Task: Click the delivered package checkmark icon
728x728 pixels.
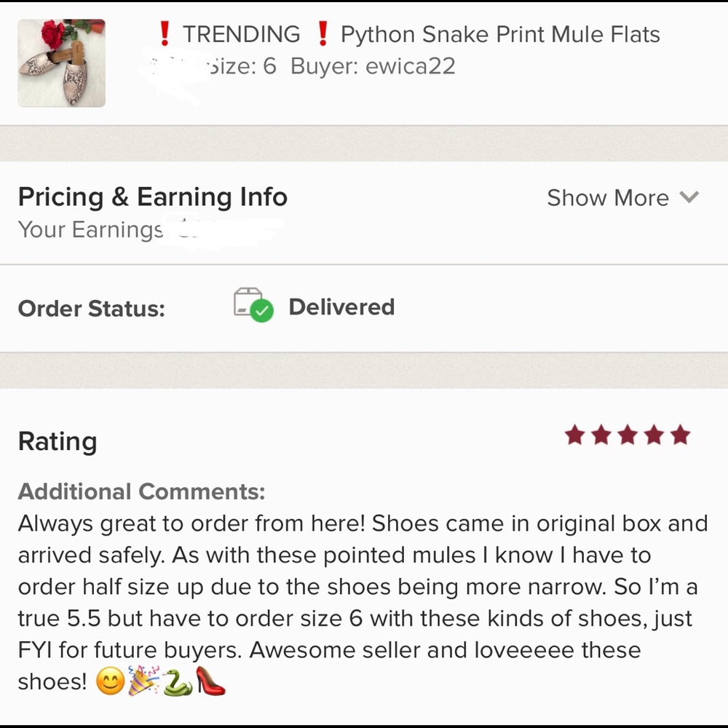Action: (253, 304)
